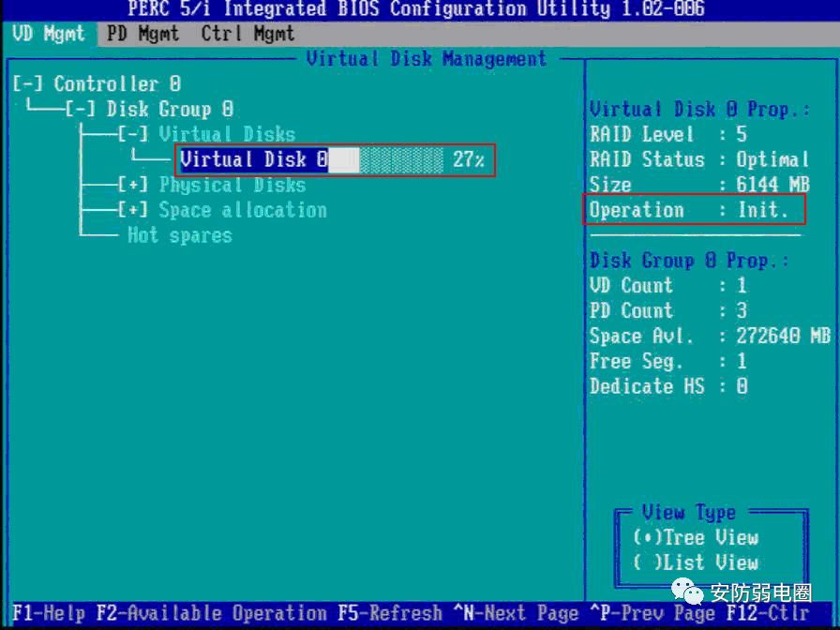Select the List View radio option
Screen dimensions: 840x630
tap(696, 562)
